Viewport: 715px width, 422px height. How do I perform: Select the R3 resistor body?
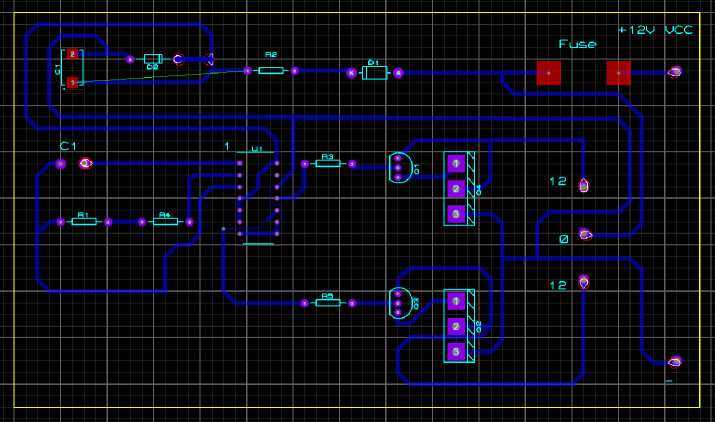click(x=328, y=164)
